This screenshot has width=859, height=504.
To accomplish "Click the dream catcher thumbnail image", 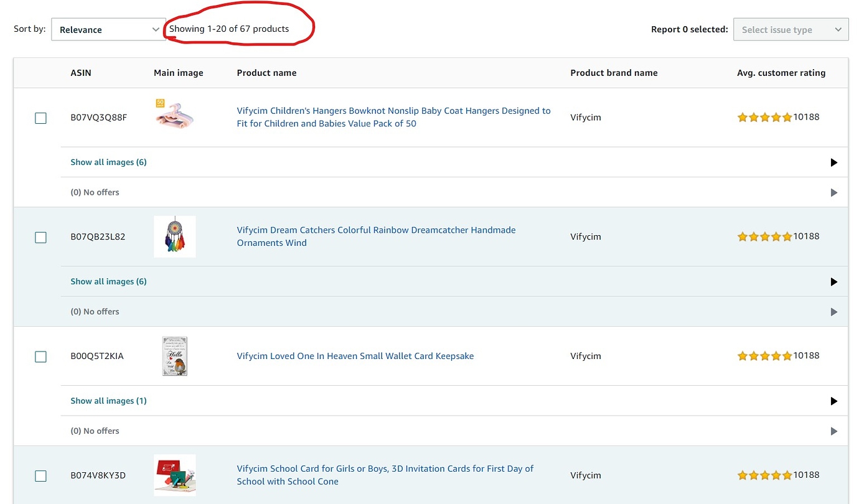I will (x=174, y=236).
